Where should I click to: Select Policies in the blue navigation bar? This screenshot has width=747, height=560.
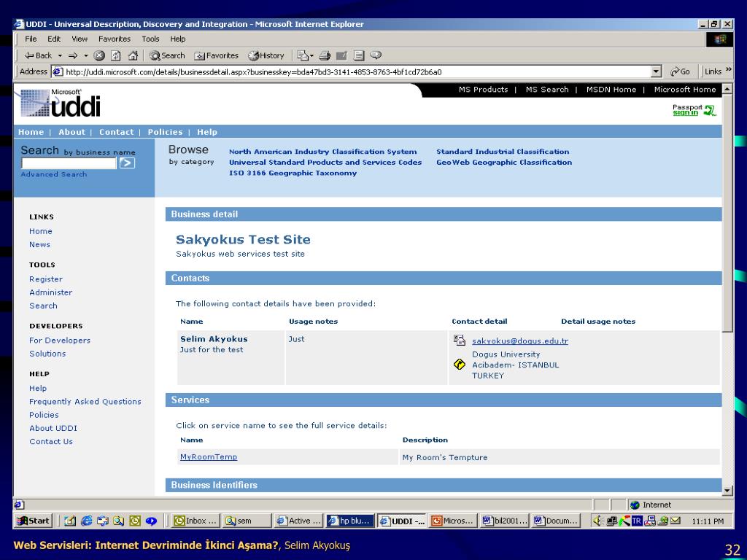coord(165,133)
